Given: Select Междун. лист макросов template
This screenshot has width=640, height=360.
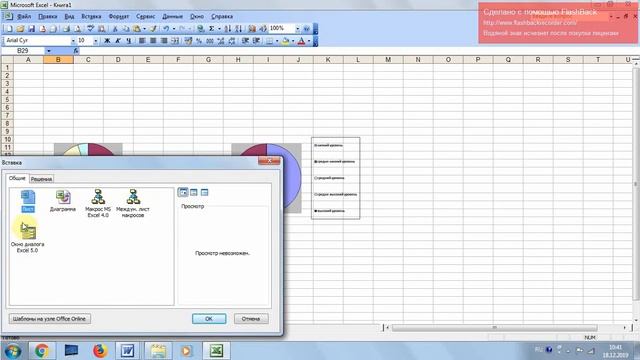Looking at the screenshot, I should pyautogui.click(x=133, y=203).
